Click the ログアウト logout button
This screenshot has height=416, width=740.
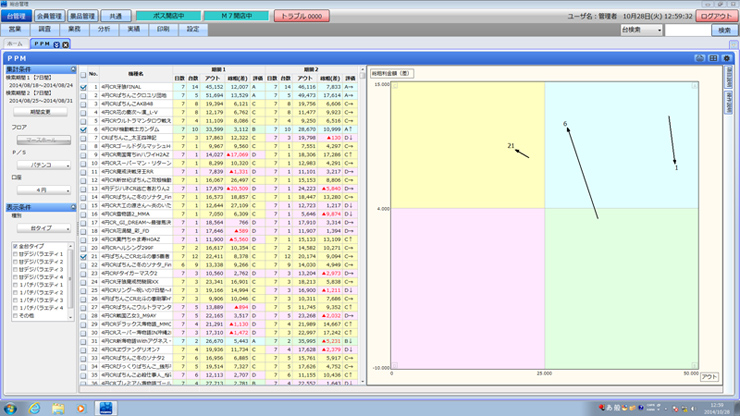tap(716, 16)
